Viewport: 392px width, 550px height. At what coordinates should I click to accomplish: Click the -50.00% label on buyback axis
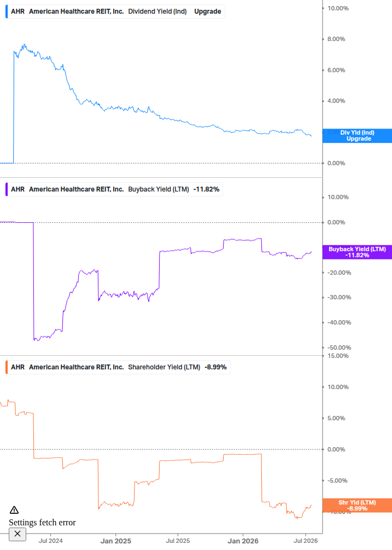pos(339,348)
